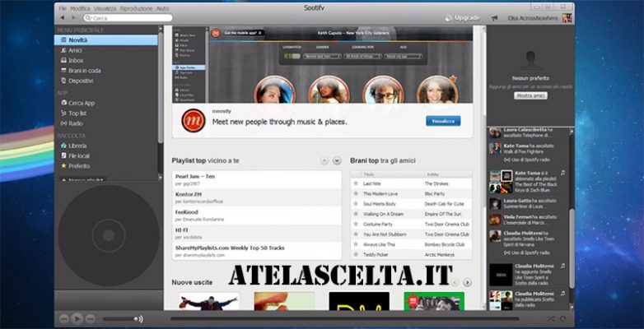
Task: Click the Mostra amici button
Action: point(530,95)
